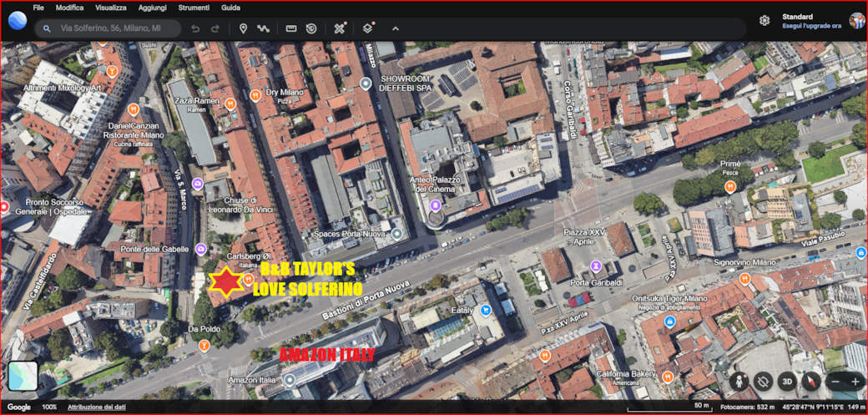The image size is (868, 415).
Task: Click the Google Earth globe logo
Action: tap(18, 21)
